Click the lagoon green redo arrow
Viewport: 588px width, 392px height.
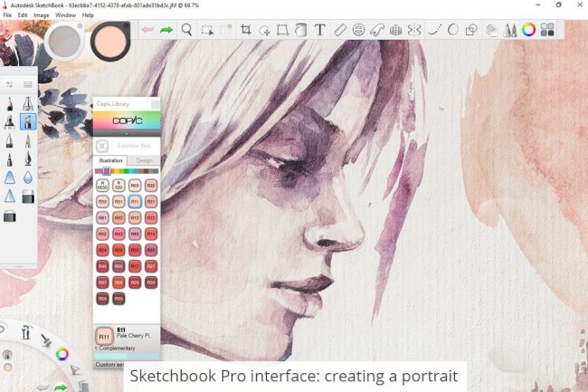pyautogui.click(x=60, y=387)
